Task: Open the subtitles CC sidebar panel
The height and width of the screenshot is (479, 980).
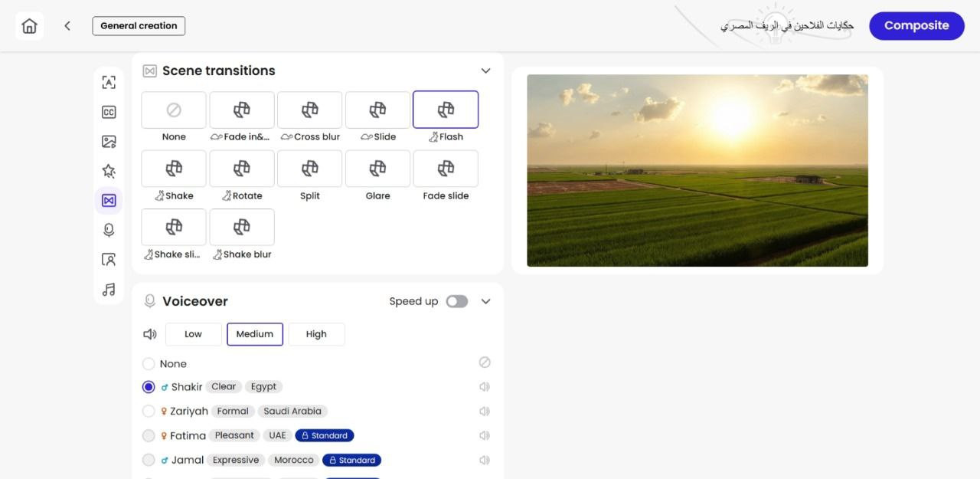Action: (109, 113)
